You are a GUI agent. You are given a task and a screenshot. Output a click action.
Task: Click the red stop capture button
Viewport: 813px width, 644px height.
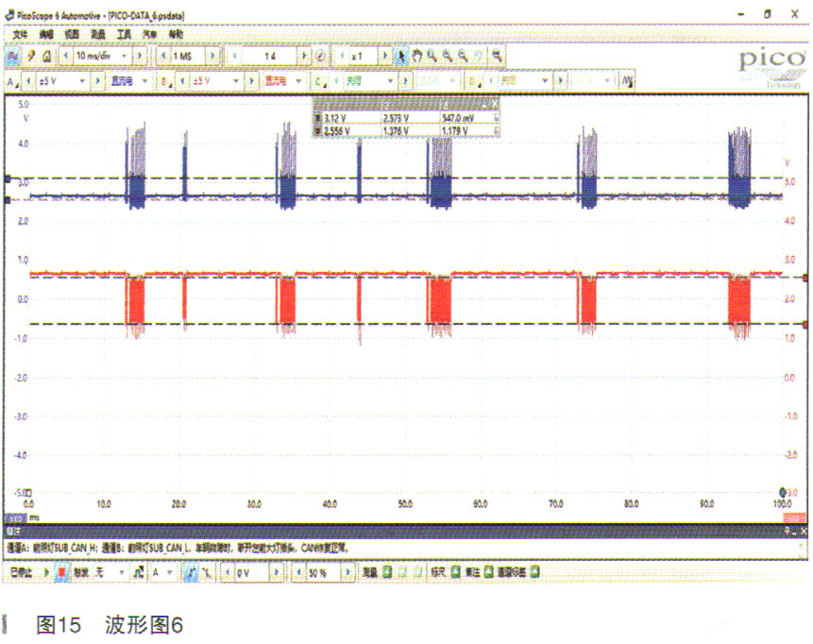pos(61,572)
